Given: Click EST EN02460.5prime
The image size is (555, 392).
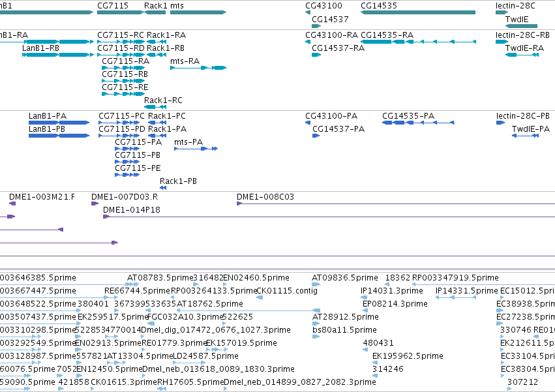Looking at the screenshot, I should pos(256,278).
